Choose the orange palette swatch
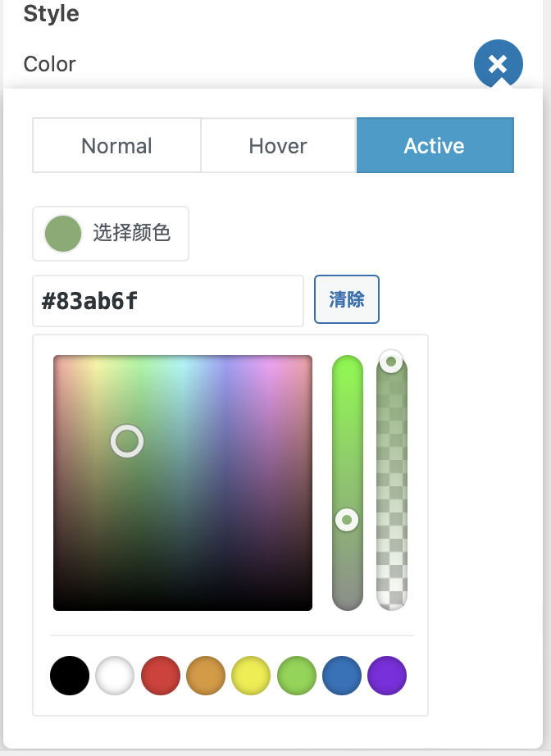Viewport: 551px width, 756px height. (x=206, y=676)
